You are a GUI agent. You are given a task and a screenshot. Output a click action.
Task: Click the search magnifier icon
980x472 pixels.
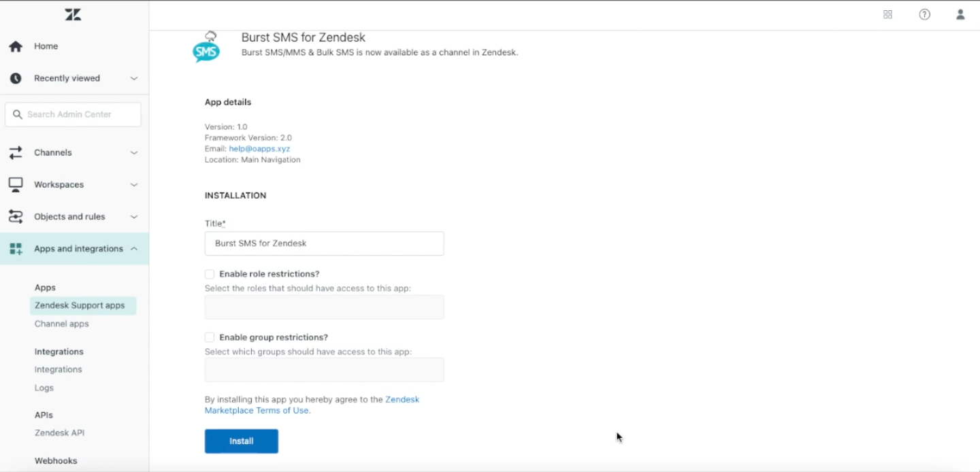18,114
